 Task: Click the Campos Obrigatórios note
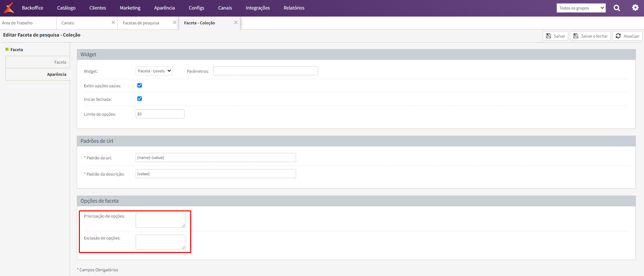point(97,270)
